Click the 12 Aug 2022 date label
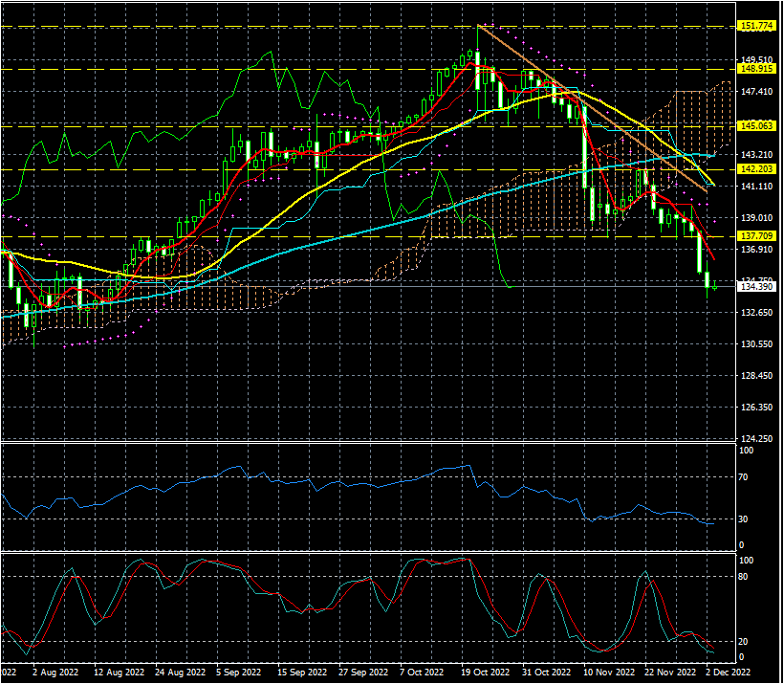Screen dimensions: 784x684 tap(119, 672)
